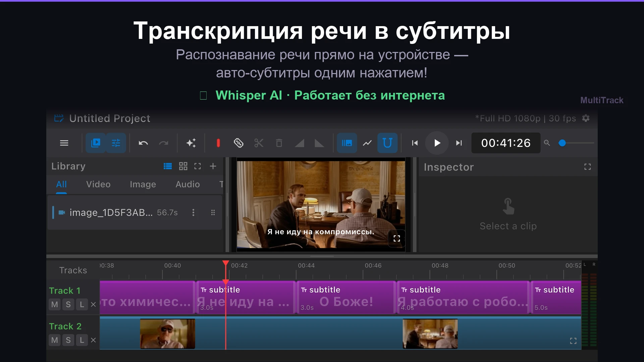The height and width of the screenshot is (362, 644).
Task: Toggle timeline thumbnail display mode
Action: (347, 143)
